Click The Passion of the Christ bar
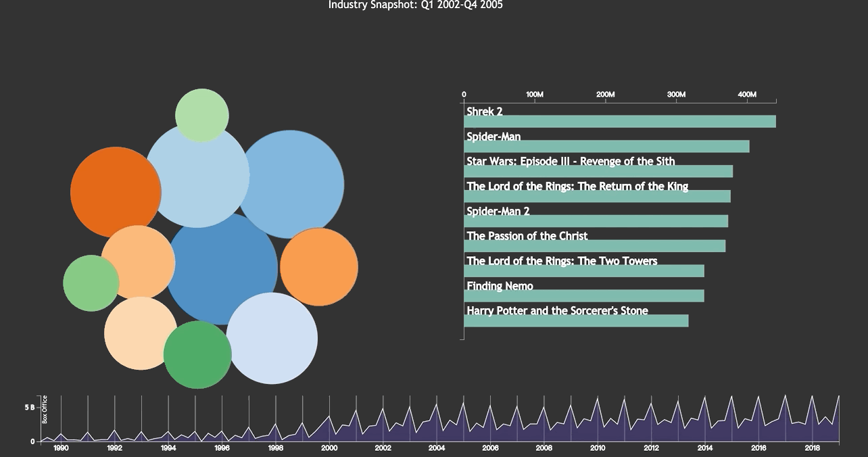Viewport: 868px width, 457px height. coord(594,246)
